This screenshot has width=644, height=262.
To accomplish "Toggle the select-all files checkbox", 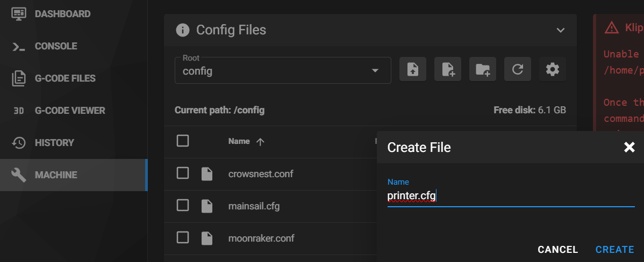I will pos(183,141).
